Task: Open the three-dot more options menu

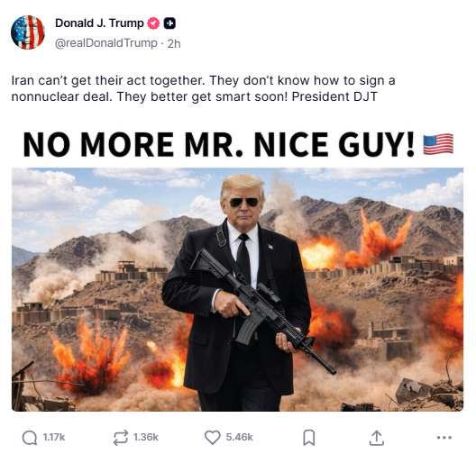Action: (x=444, y=437)
